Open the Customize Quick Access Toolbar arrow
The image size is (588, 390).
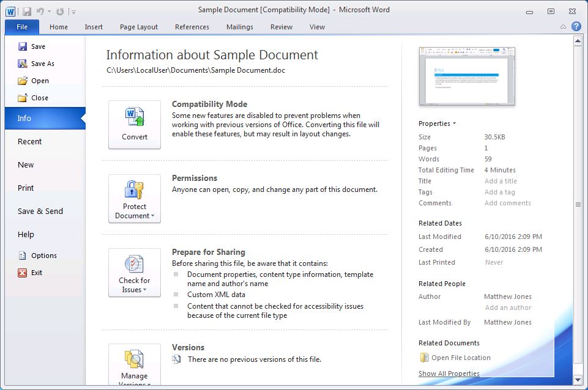tap(73, 12)
